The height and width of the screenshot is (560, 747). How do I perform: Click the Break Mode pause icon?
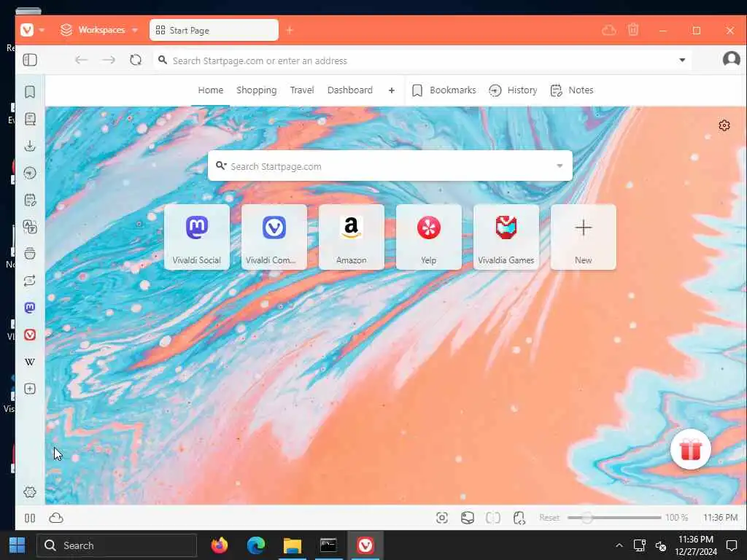[x=30, y=518]
